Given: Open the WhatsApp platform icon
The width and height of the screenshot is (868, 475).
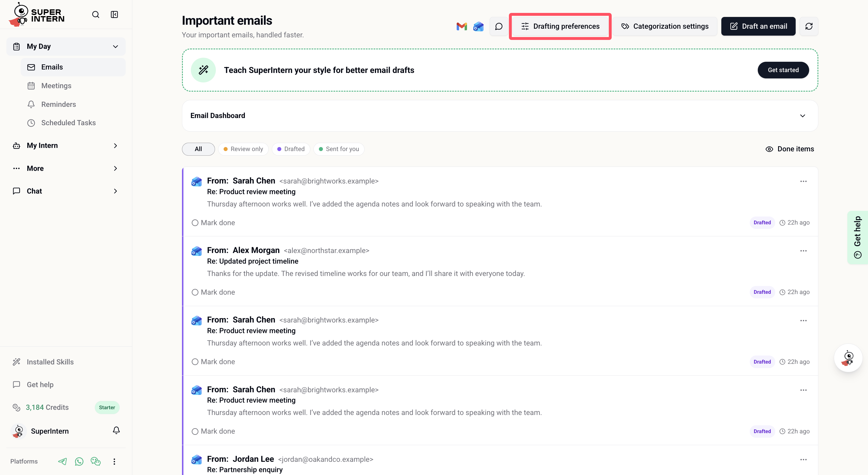Looking at the screenshot, I should (79, 461).
